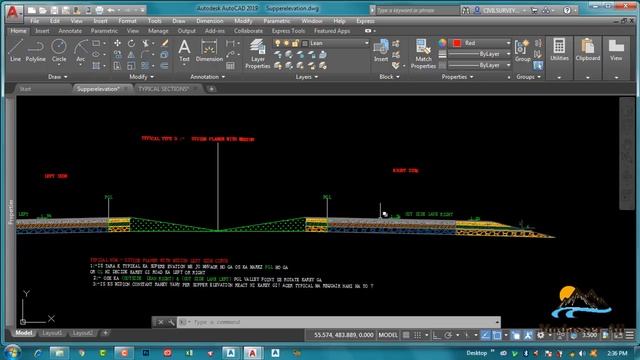
Task: Click the Stretch tool icon
Action: [x=117, y=66]
